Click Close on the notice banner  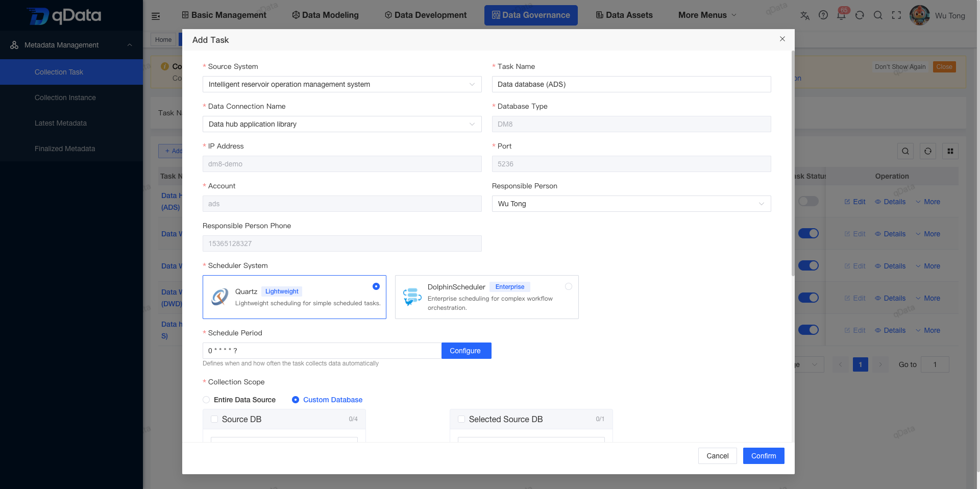[944, 67]
